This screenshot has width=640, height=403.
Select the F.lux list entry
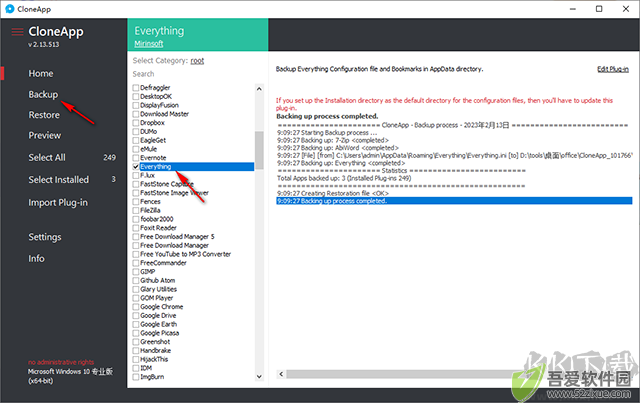pos(147,175)
